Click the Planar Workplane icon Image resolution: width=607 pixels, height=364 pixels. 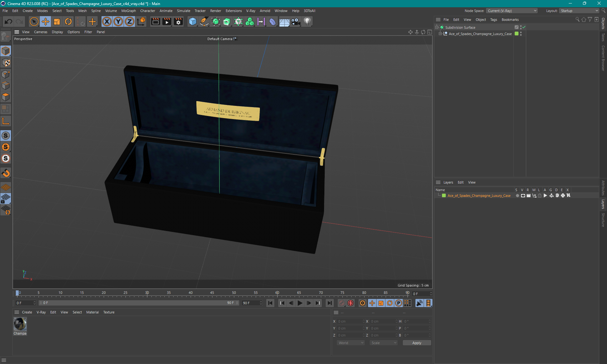[x=6, y=210]
